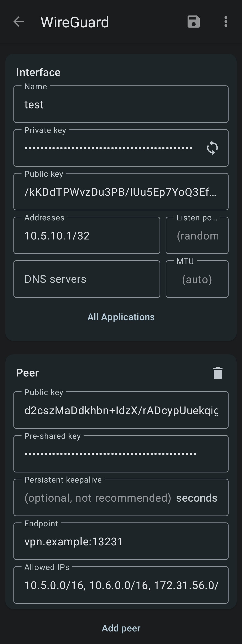This screenshot has width=242, height=644.
Task: Enter DNS servers for the interface
Action: tap(87, 278)
